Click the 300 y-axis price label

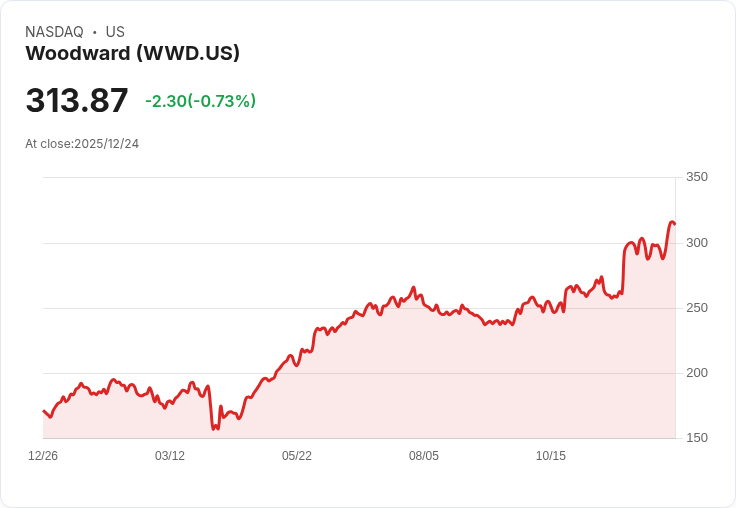click(x=697, y=243)
